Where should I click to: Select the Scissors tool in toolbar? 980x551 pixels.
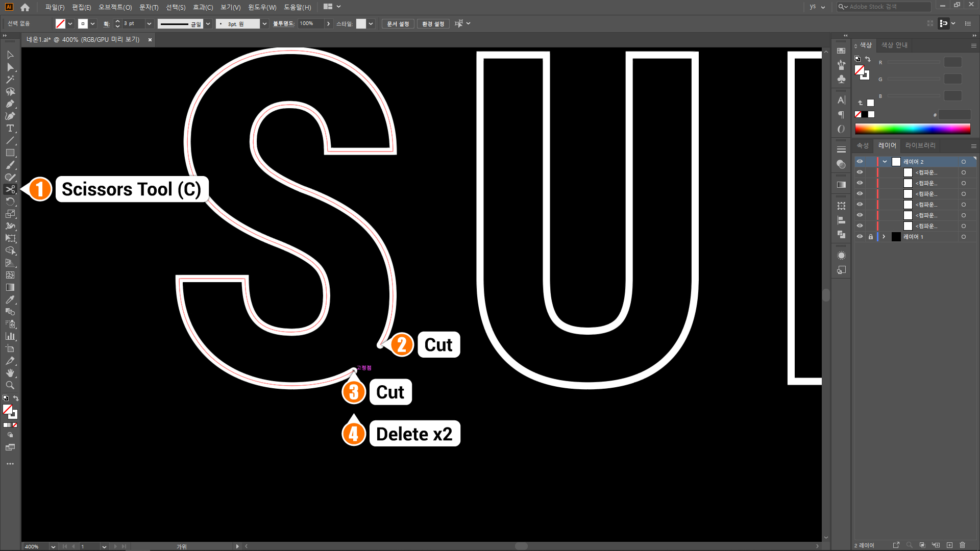pos(10,189)
